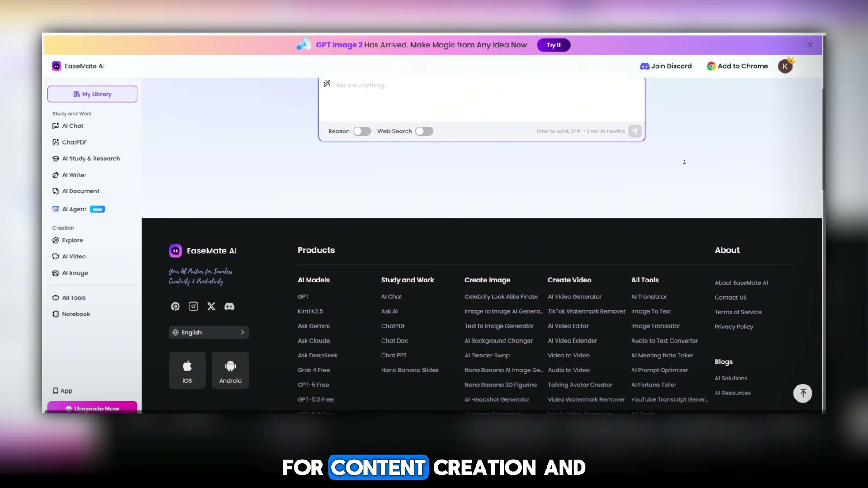Click the All Tools sidebar icon
Viewport: 868px width, 488px height.
pos(56,298)
